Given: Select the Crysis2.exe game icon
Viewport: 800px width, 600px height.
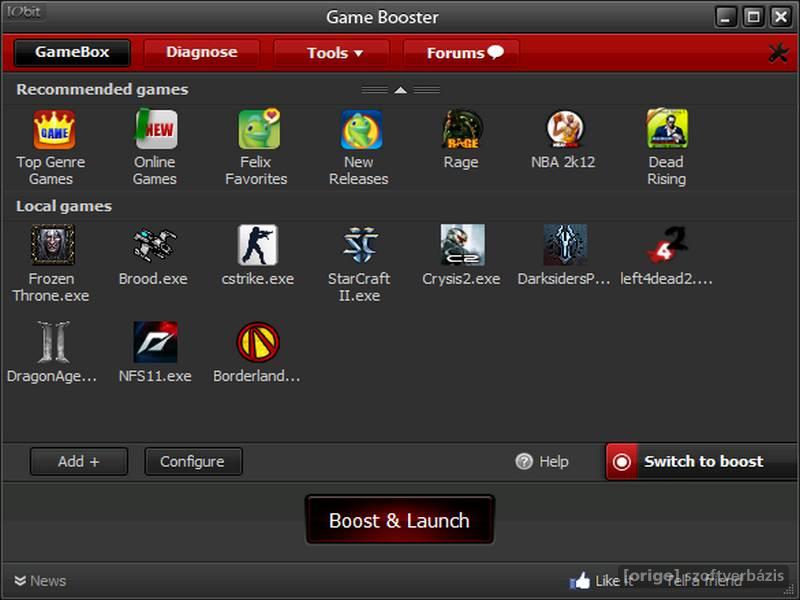Looking at the screenshot, I should (x=462, y=245).
